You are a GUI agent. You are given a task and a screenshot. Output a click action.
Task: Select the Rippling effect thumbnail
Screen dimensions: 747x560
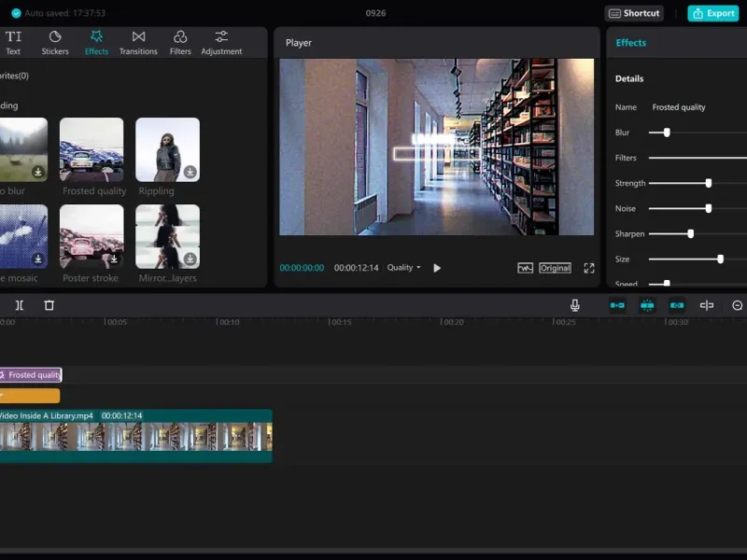[167, 149]
